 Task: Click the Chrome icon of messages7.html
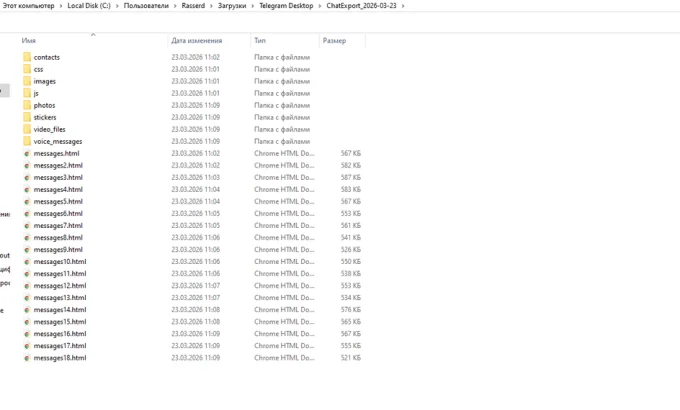27,226
